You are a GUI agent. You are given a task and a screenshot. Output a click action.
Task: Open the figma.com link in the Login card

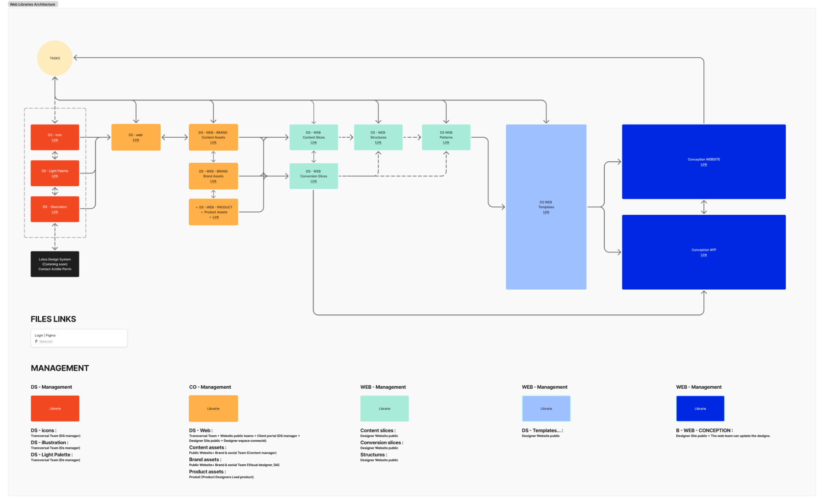pos(46,341)
